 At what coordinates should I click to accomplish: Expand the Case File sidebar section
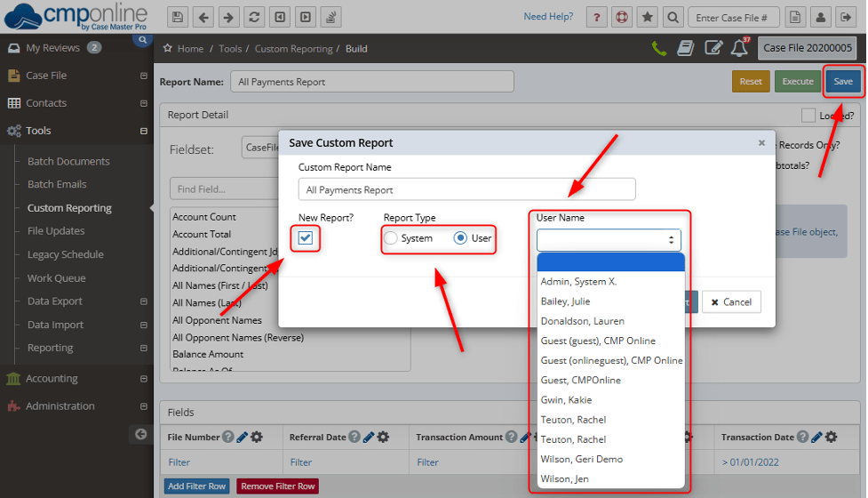pos(143,76)
